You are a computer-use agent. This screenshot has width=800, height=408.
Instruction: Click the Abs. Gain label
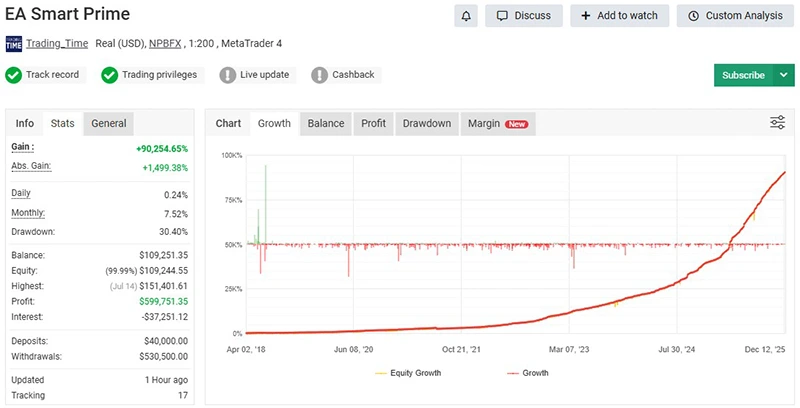(x=31, y=166)
